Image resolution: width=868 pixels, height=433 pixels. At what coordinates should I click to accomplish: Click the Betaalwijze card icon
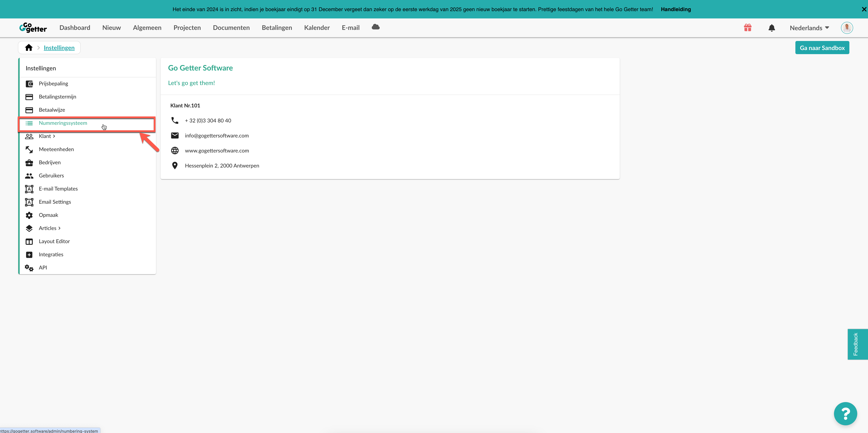[x=29, y=110]
